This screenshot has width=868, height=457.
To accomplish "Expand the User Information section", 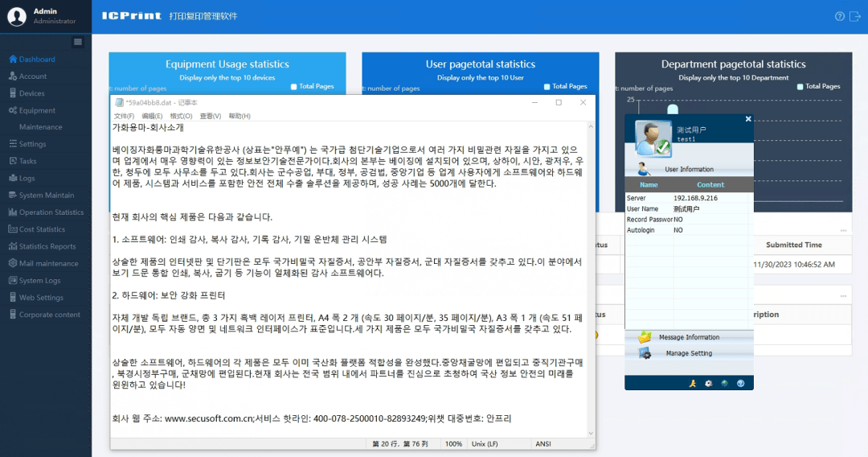I will [x=689, y=169].
